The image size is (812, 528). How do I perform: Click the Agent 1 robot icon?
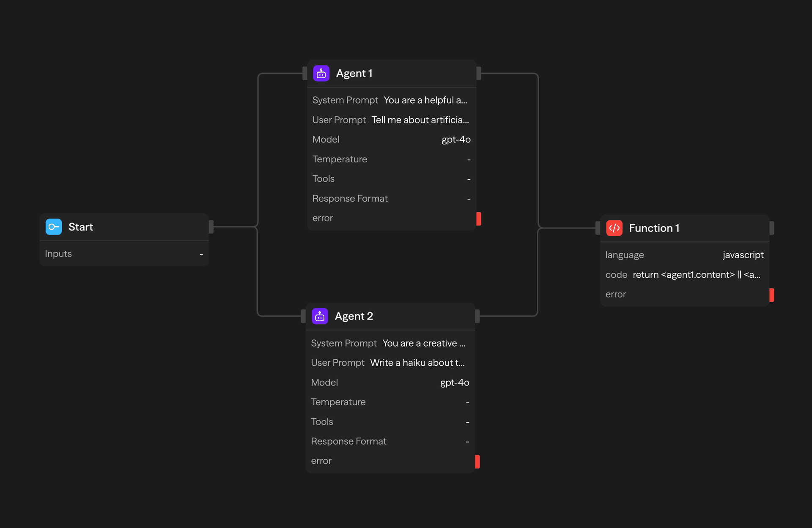[x=321, y=74]
